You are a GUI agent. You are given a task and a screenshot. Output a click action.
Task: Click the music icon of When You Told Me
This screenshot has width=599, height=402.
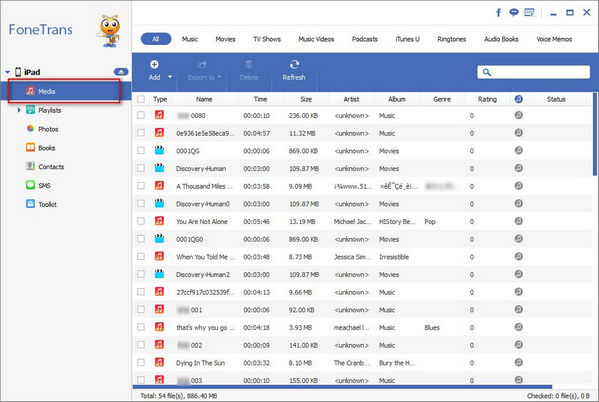[159, 256]
